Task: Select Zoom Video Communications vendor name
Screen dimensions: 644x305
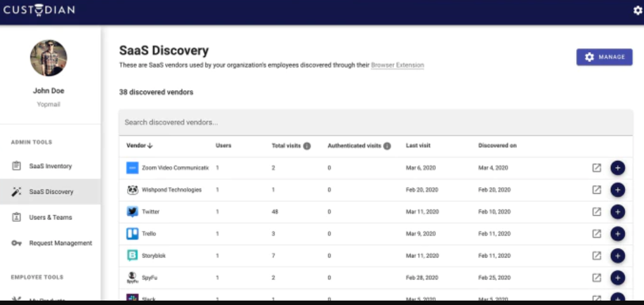Action: [175, 168]
